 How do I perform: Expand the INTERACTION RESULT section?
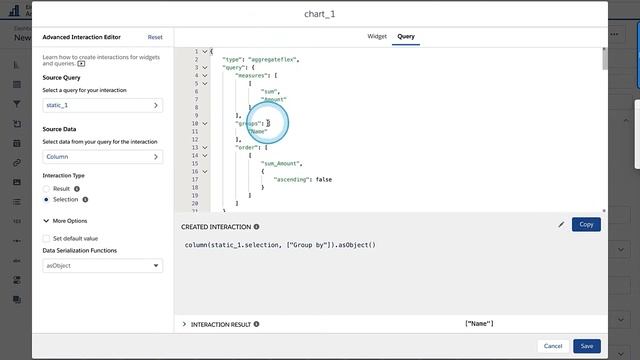point(184,324)
